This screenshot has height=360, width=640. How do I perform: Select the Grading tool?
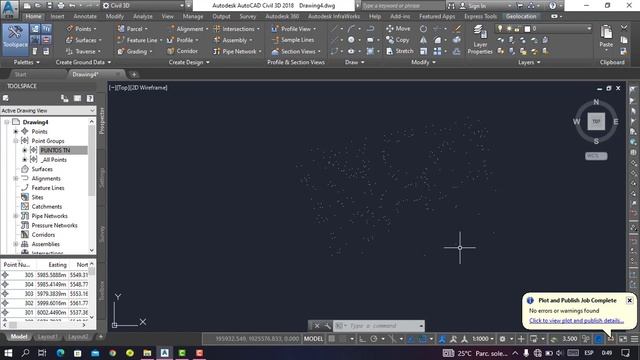click(x=134, y=51)
